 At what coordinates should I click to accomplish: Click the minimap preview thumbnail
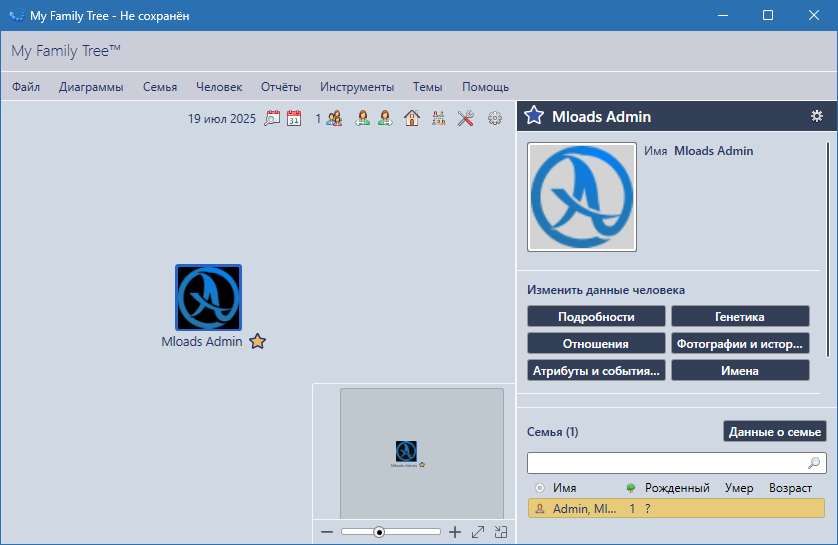click(422, 453)
